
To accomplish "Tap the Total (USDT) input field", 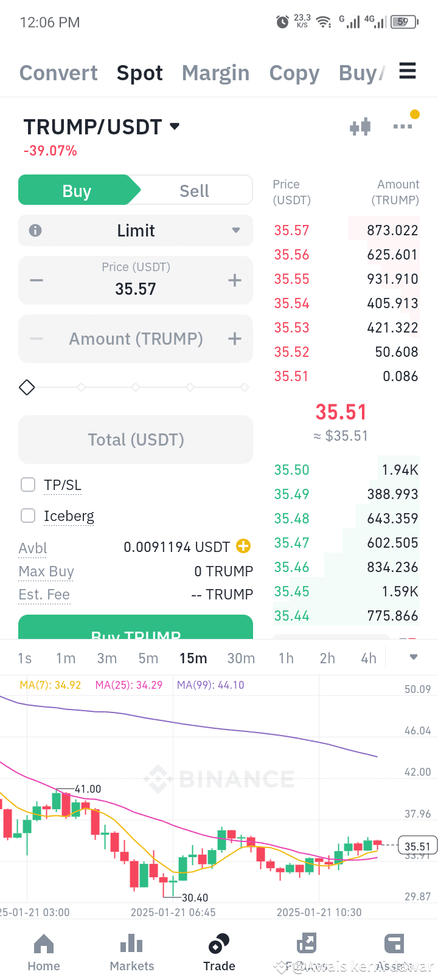I will 136,440.
